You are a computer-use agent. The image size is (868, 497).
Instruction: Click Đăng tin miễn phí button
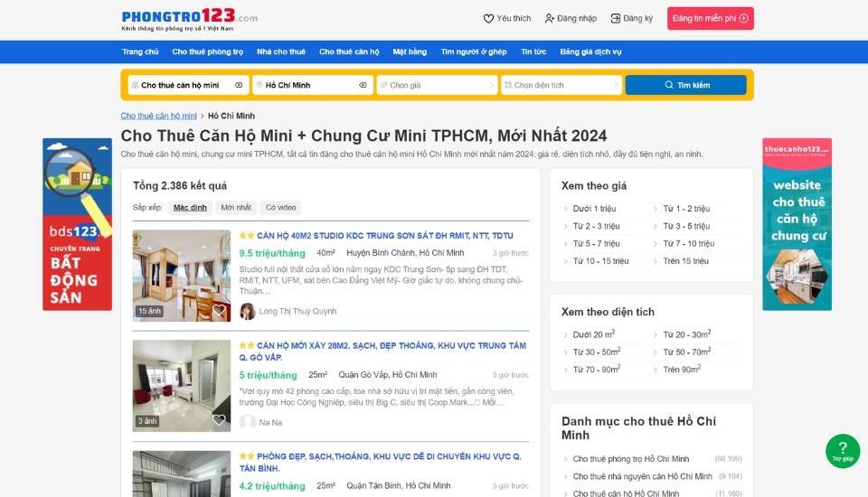point(711,18)
